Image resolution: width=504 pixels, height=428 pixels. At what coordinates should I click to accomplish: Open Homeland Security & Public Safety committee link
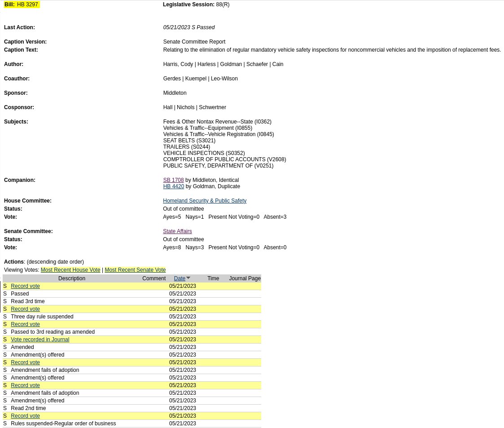(205, 201)
